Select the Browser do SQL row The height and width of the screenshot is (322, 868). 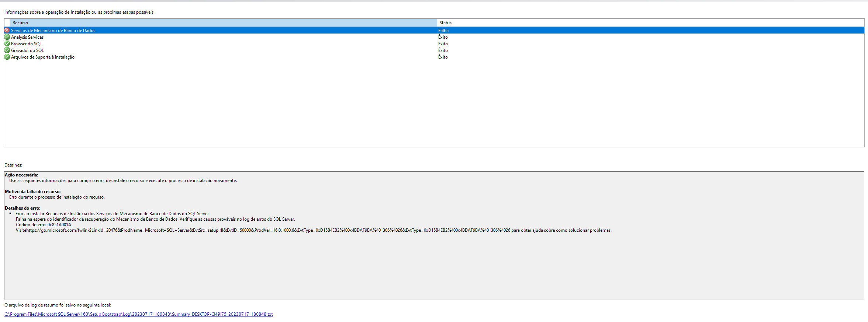point(434,43)
